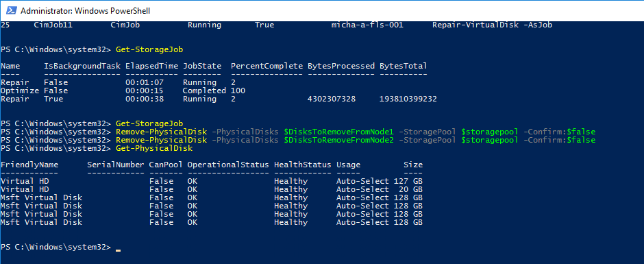Click bytes total value '193810399232'
644x264 pixels.
tap(408, 99)
